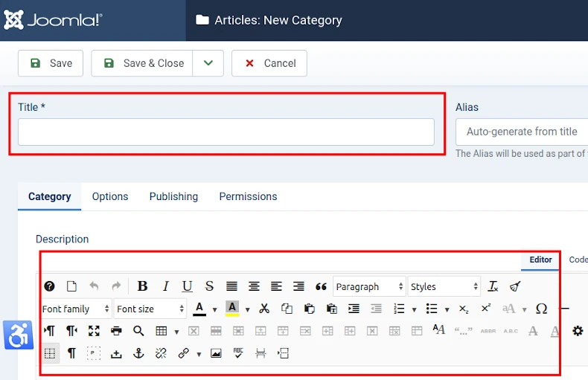Click the Cleanup code broom icon
The width and height of the screenshot is (588, 380).
pyautogui.click(x=515, y=287)
